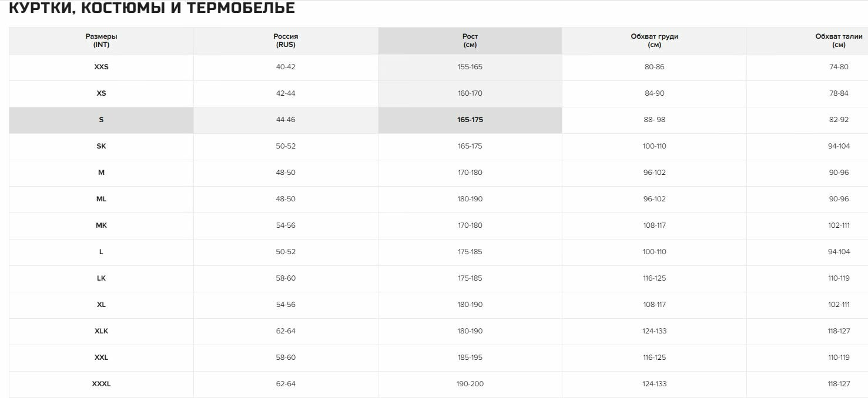868x398 pixels.
Task: Click chest value 84-90 in XS row
Action: coord(654,93)
